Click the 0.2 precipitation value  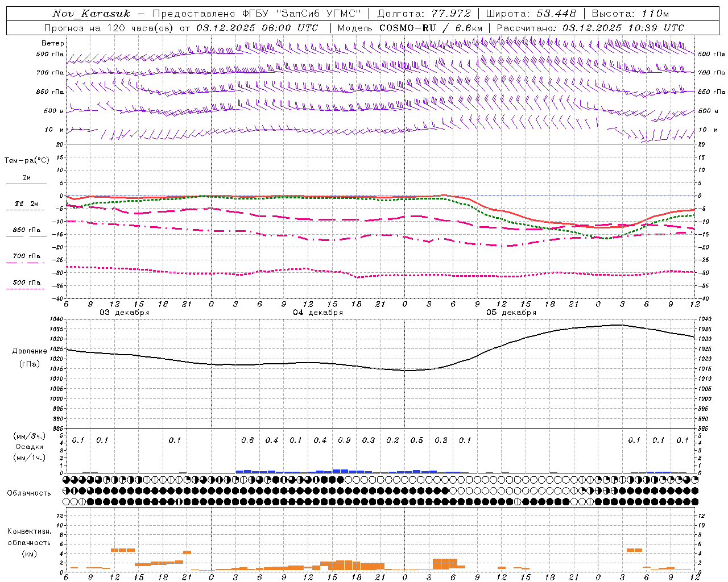tap(392, 440)
